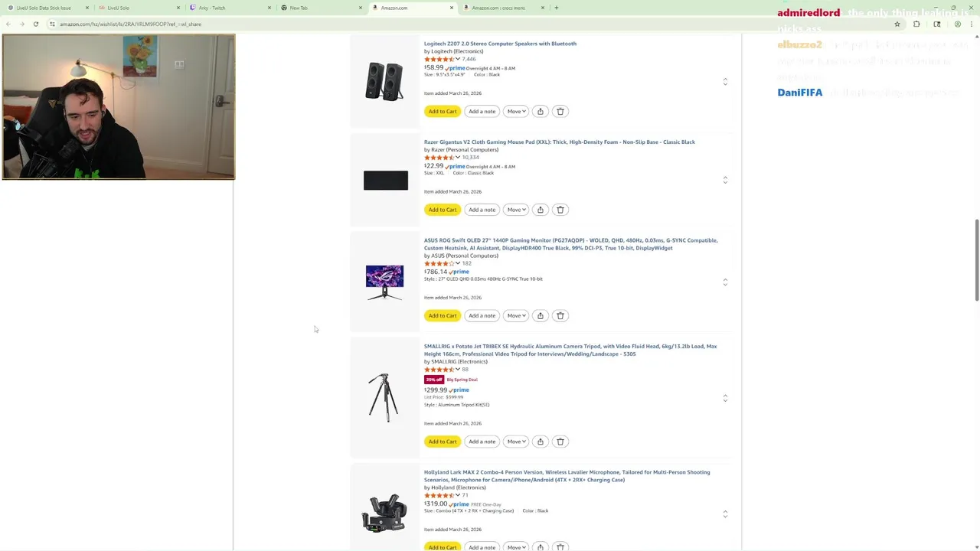Reorder handle for Razer mouse pad item

[725, 180]
